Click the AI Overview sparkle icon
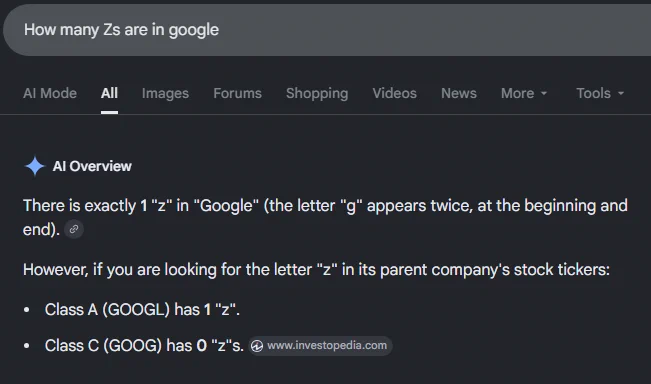 click(35, 166)
